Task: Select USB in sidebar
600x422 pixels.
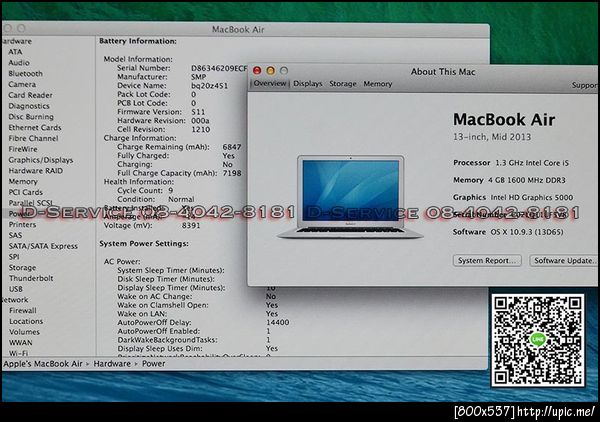Action: point(16,289)
